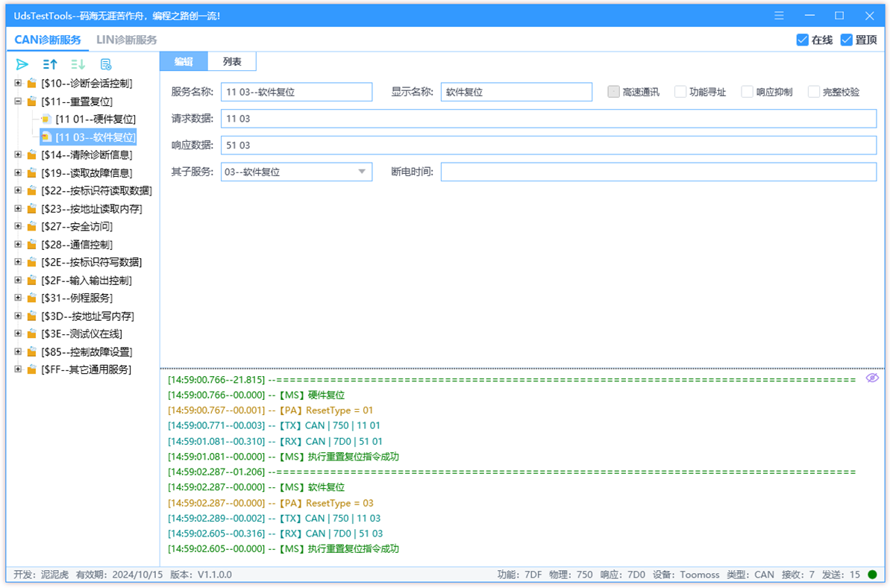Select tree item $85--控制故障设置
Screen dimensions: 890x588
pos(87,352)
